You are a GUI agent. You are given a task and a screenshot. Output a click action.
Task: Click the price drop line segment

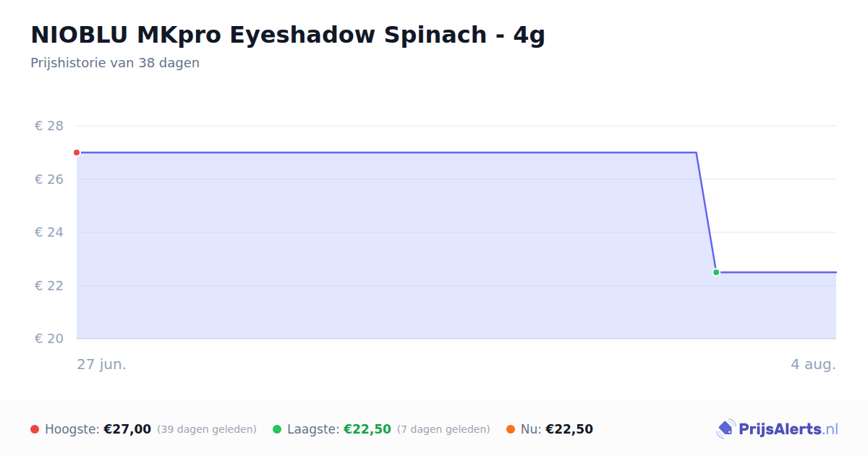pos(706,212)
